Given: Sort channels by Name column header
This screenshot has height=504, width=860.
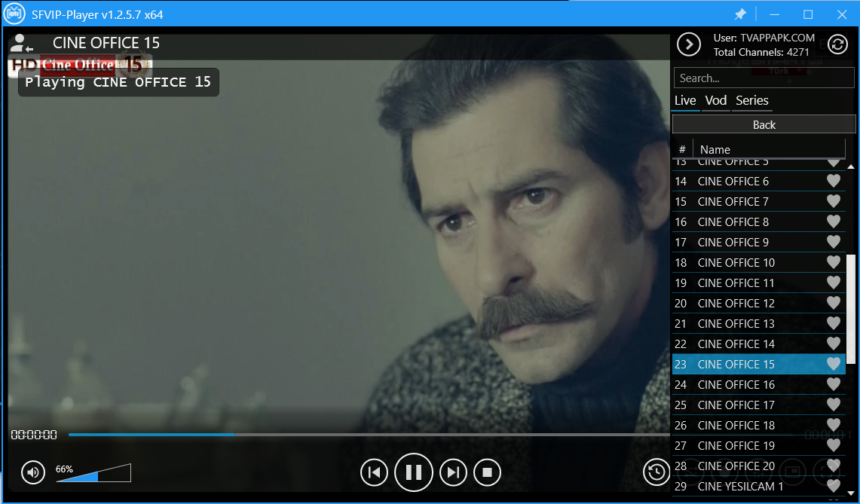Looking at the screenshot, I should [x=769, y=149].
